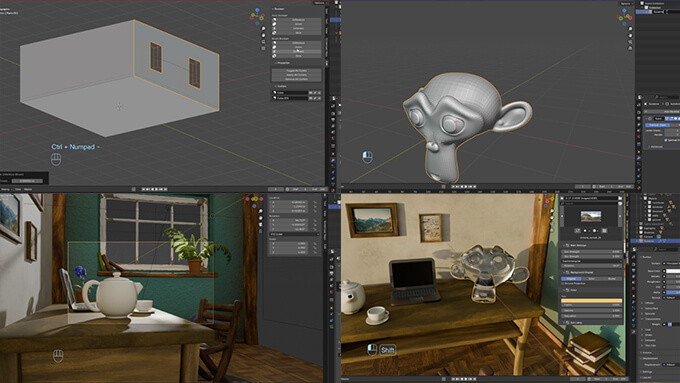Click the zoom magnifier icon in the box-room viewport
The image size is (680, 383).
263,29
